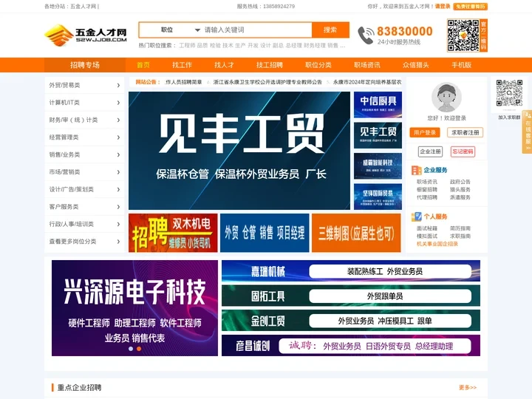Expand the 经营管理类 category
The image size is (532, 399).
click(84, 137)
